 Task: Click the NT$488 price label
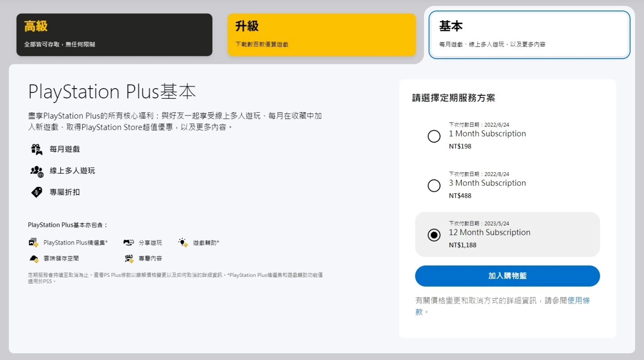click(460, 195)
